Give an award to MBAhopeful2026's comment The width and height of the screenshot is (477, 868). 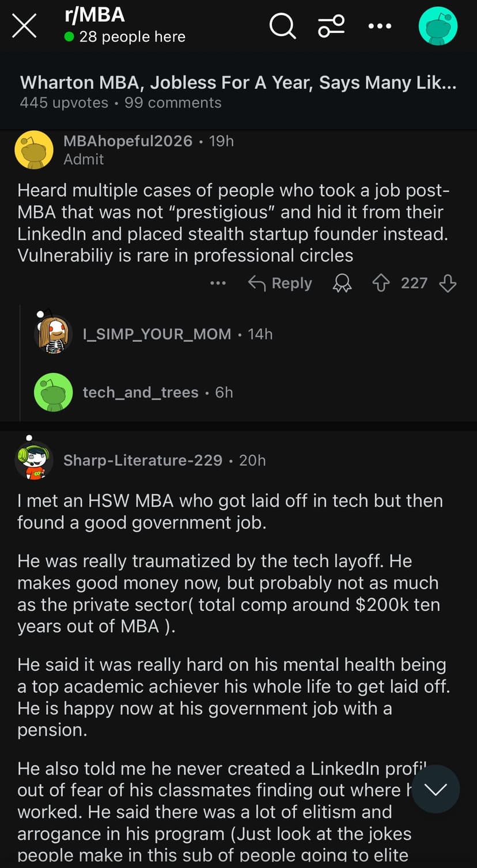343,283
